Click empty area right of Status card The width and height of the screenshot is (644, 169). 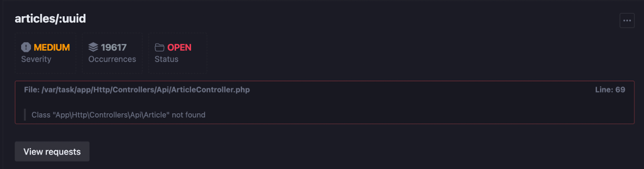point(415,53)
